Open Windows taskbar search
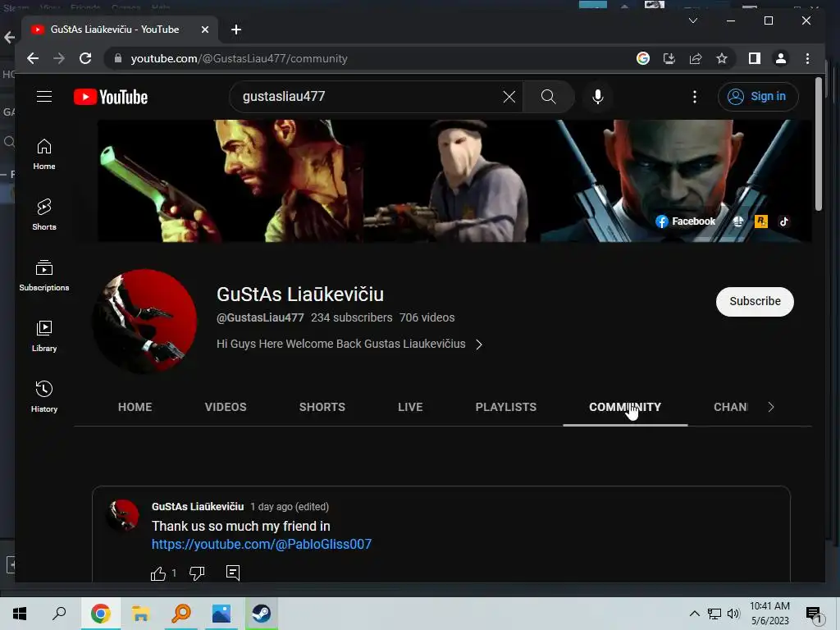Viewport: 840px width, 630px height. click(59, 614)
